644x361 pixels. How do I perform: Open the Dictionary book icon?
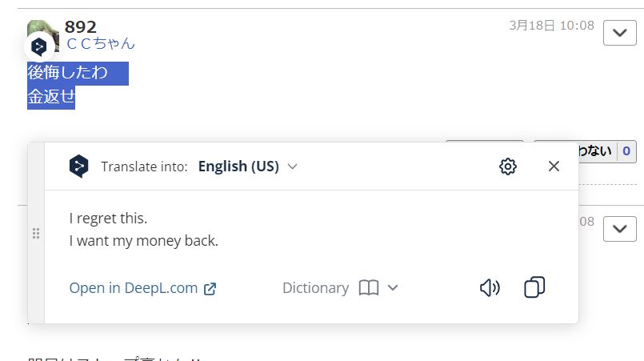pos(369,288)
